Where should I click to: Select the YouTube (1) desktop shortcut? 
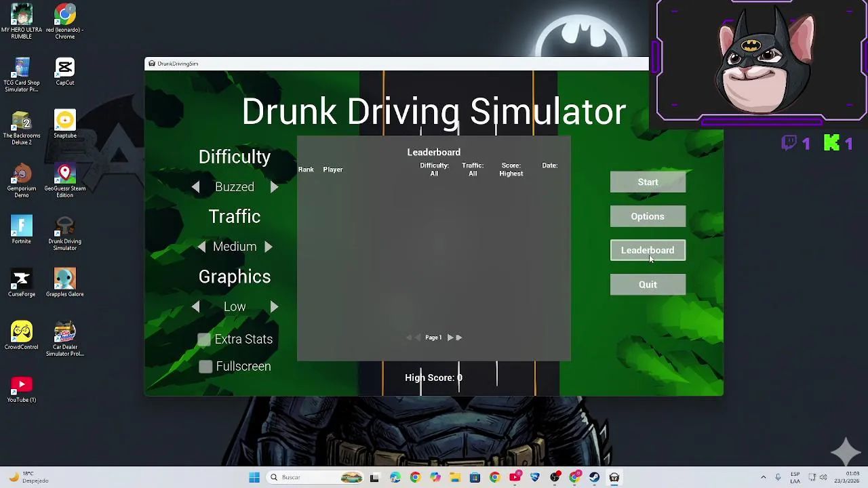21,389
